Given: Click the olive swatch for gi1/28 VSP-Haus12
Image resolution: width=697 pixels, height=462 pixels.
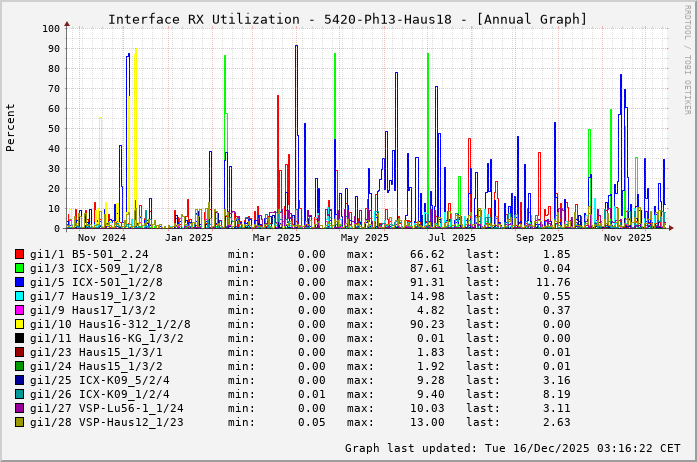Looking at the screenshot, I should (x=20, y=422).
